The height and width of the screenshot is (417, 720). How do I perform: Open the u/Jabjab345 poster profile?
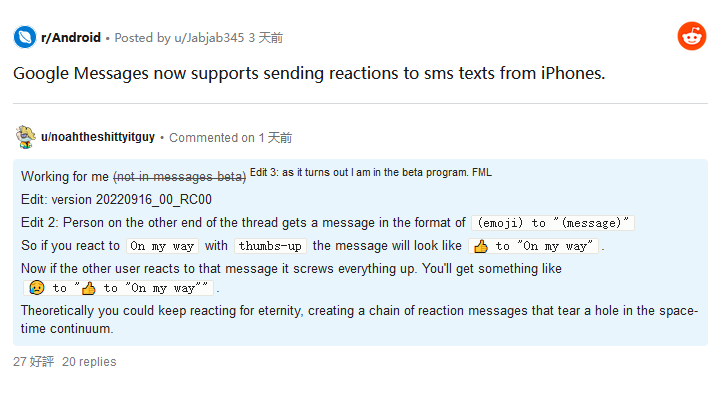[209, 38]
